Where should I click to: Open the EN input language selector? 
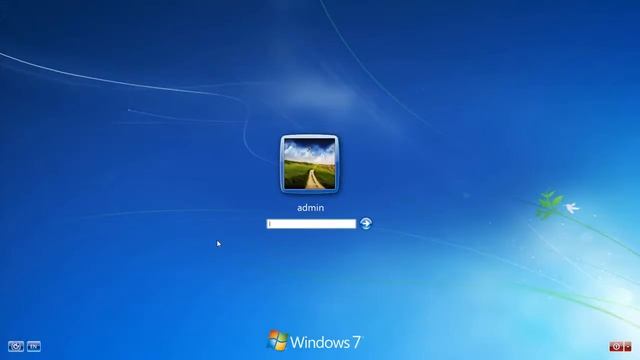point(34,347)
